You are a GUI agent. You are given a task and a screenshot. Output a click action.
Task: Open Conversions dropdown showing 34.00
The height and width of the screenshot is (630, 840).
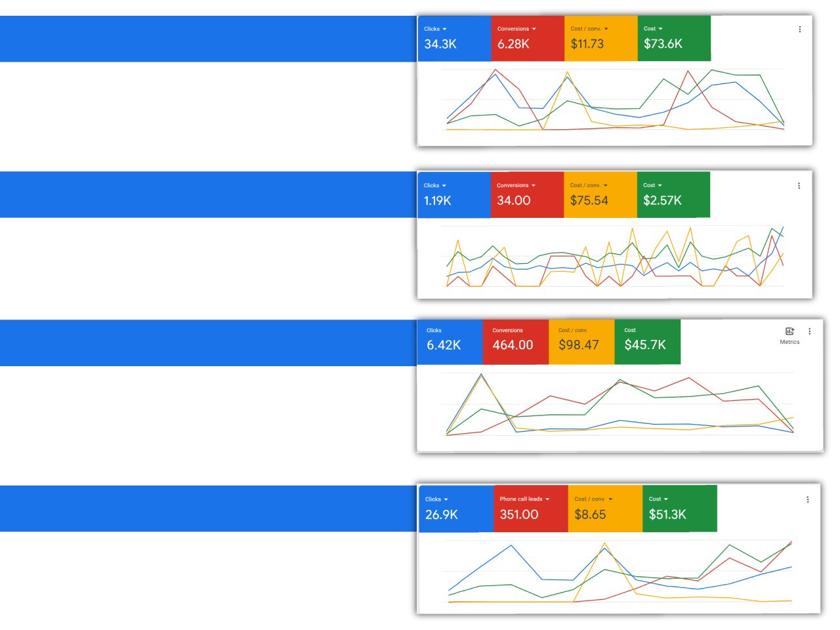pos(516,186)
